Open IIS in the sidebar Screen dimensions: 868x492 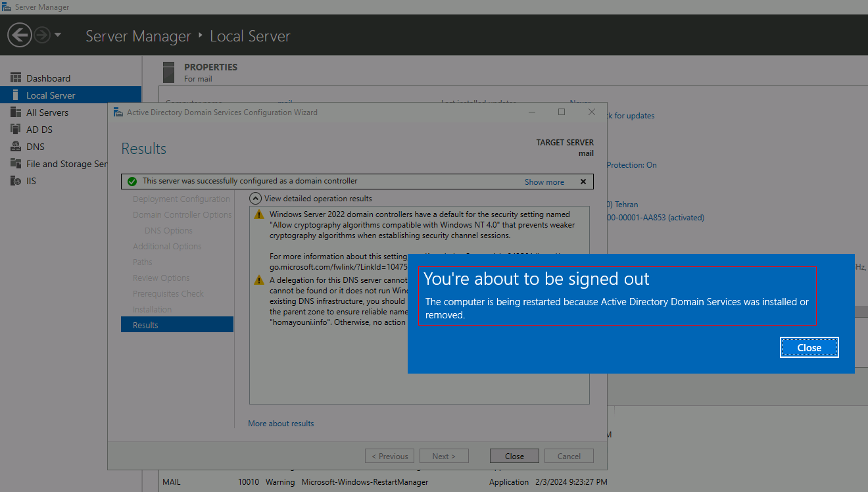(31, 181)
